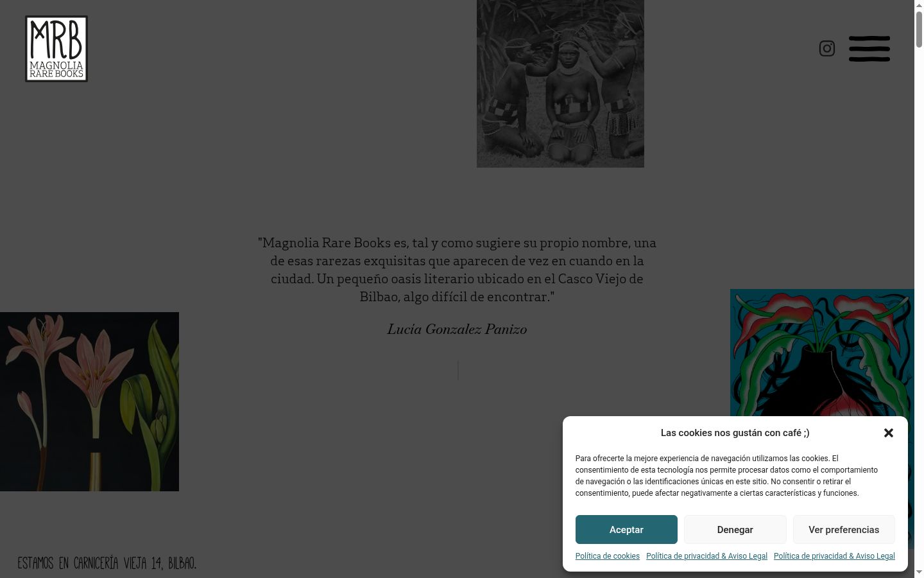This screenshot has height=578, width=924.
Task: Decline cookies with the Denegar button
Action: (x=735, y=530)
